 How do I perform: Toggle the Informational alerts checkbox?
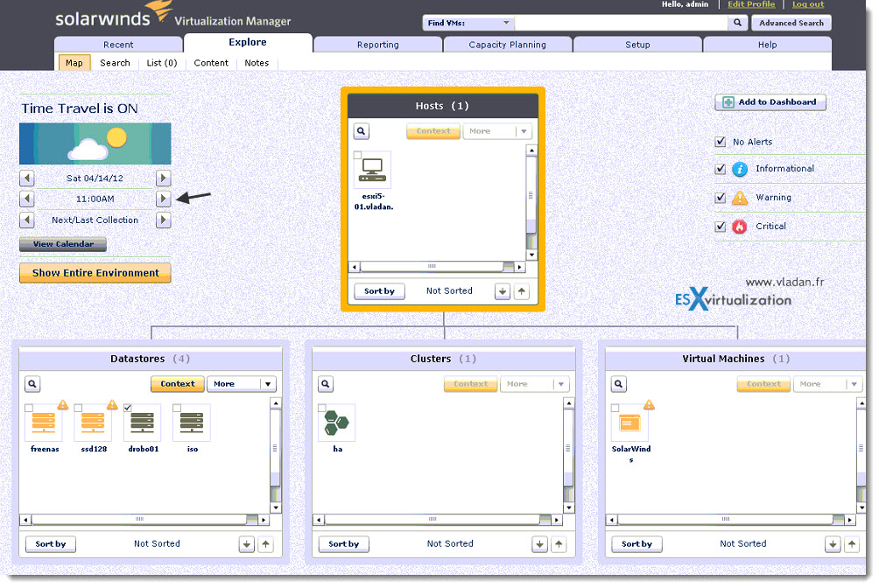coord(721,169)
